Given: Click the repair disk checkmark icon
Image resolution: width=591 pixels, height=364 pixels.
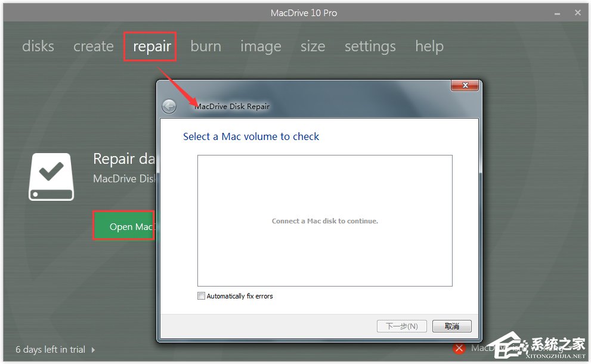Looking at the screenshot, I should pyautogui.click(x=51, y=176).
